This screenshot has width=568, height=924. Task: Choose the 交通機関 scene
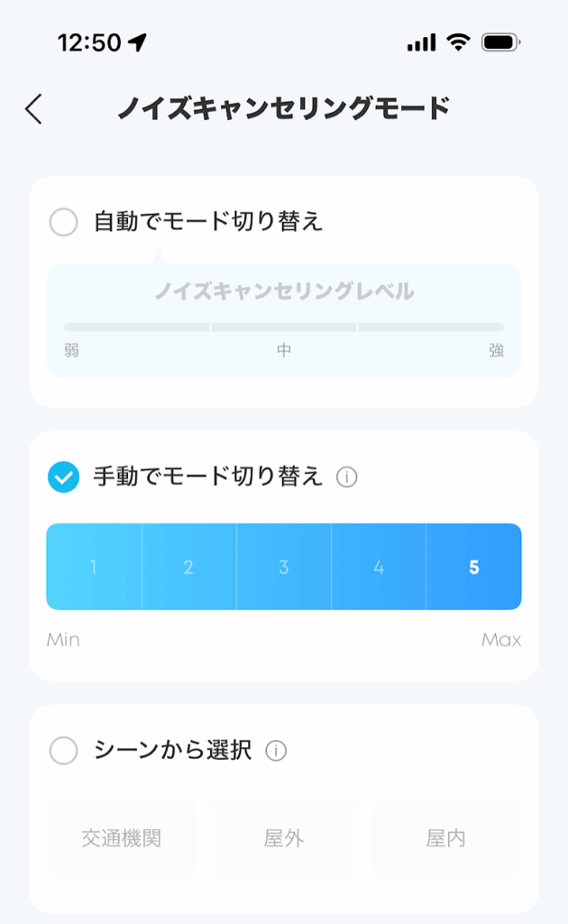(x=121, y=838)
